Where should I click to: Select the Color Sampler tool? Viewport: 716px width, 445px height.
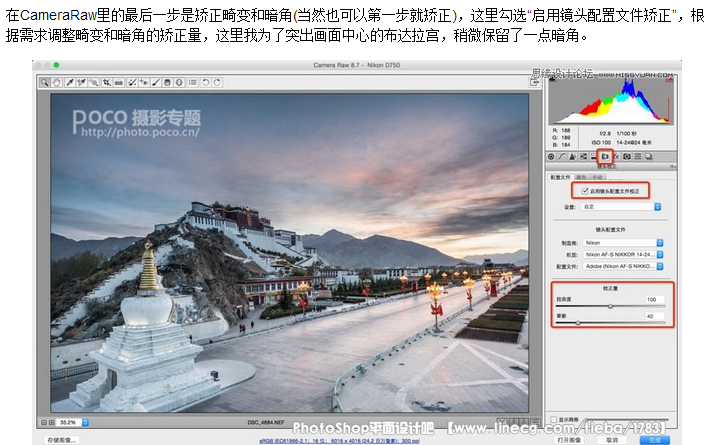pos(81,83)
